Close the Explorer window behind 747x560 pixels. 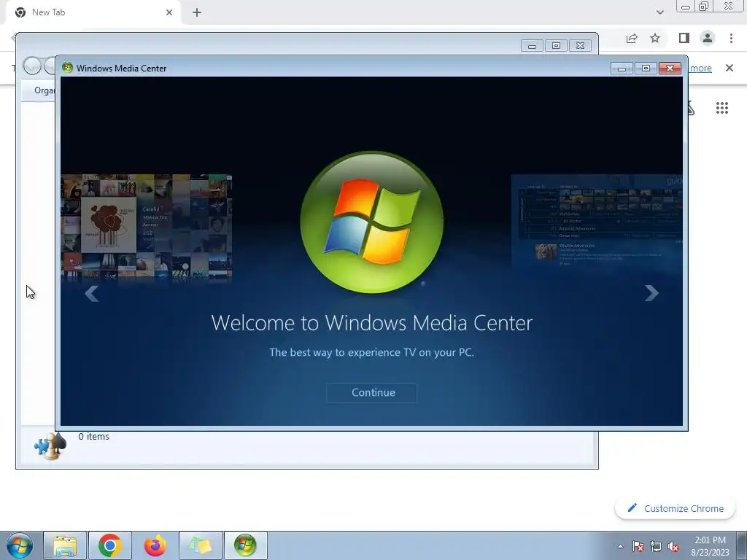pos(580,46)
